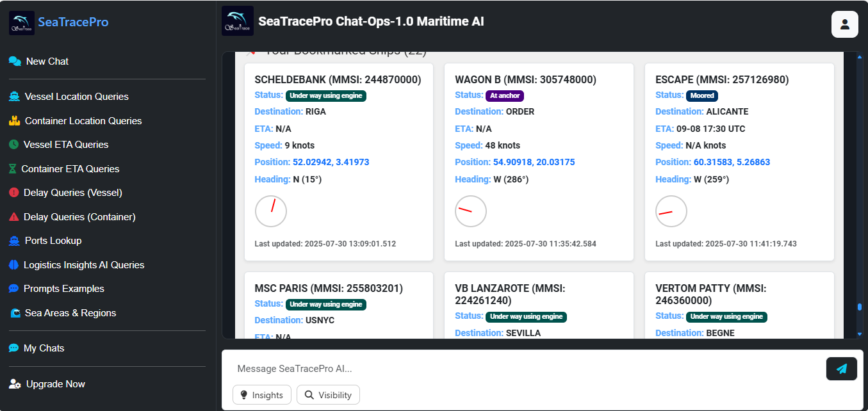The width and height of the screenshot is (868, 411).
Task: Click the chat bubble icon beside My Chats
Action: (x=14, y=348)
